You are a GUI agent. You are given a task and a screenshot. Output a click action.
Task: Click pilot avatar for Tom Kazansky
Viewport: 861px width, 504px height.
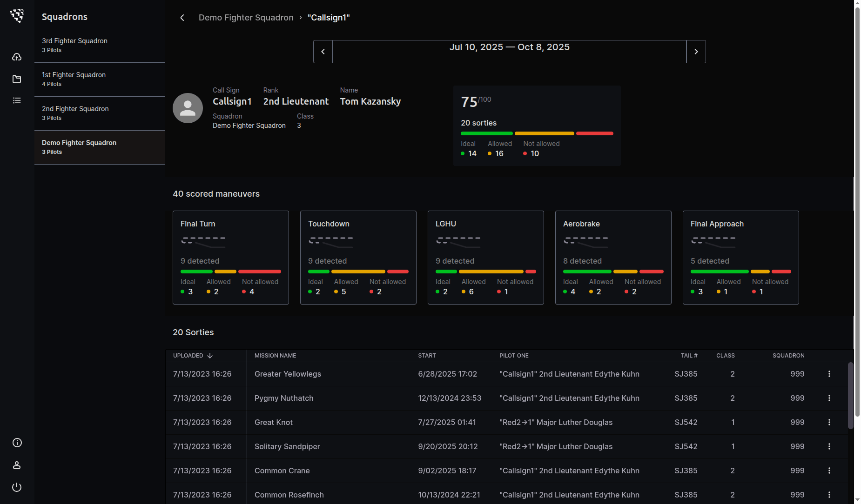[188, 108]
